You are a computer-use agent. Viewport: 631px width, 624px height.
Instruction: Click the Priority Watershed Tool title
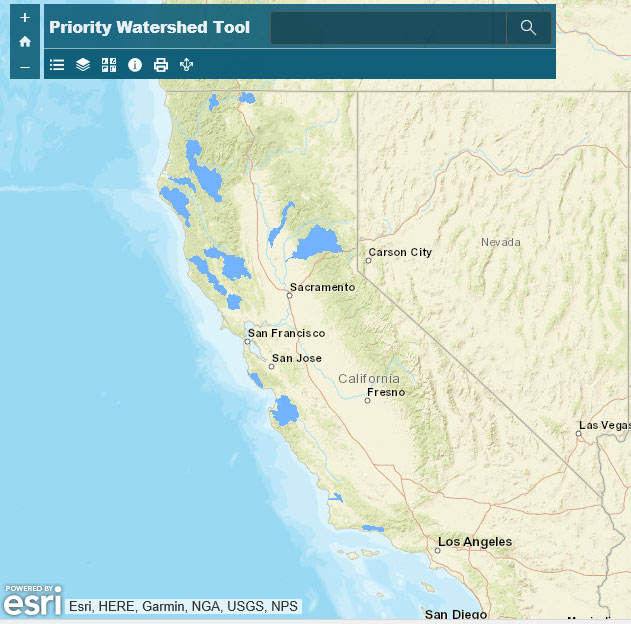(x=150, y=27)
